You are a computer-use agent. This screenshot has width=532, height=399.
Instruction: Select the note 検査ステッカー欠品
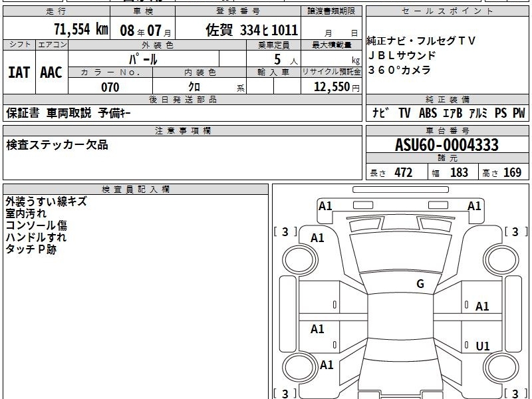point(57,145)
